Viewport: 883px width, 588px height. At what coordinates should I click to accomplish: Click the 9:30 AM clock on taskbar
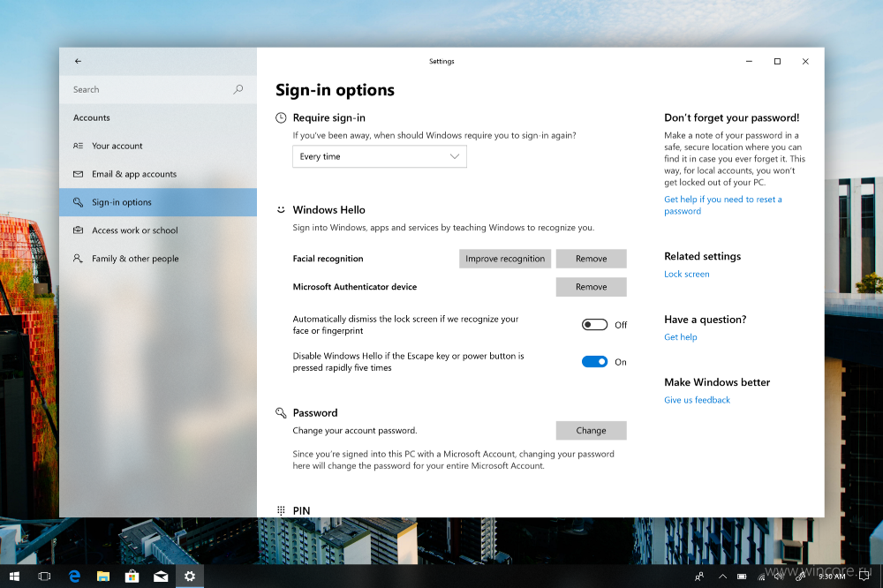(x=832, y=577)
